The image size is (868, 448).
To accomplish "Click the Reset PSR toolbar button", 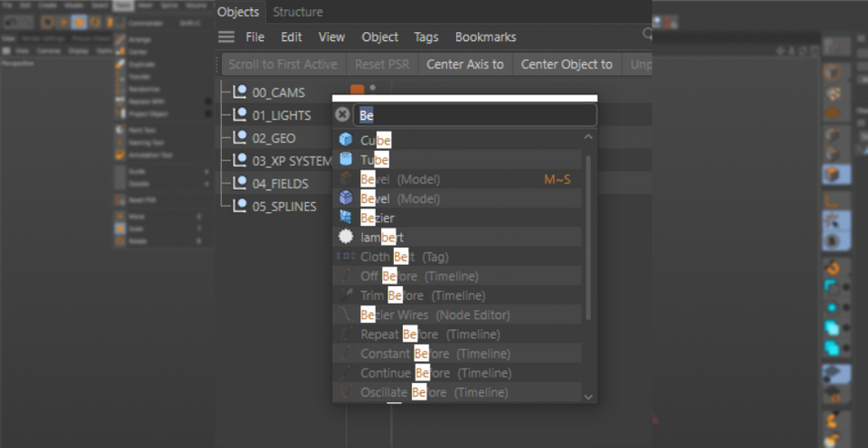I will (x=382, y=64).
